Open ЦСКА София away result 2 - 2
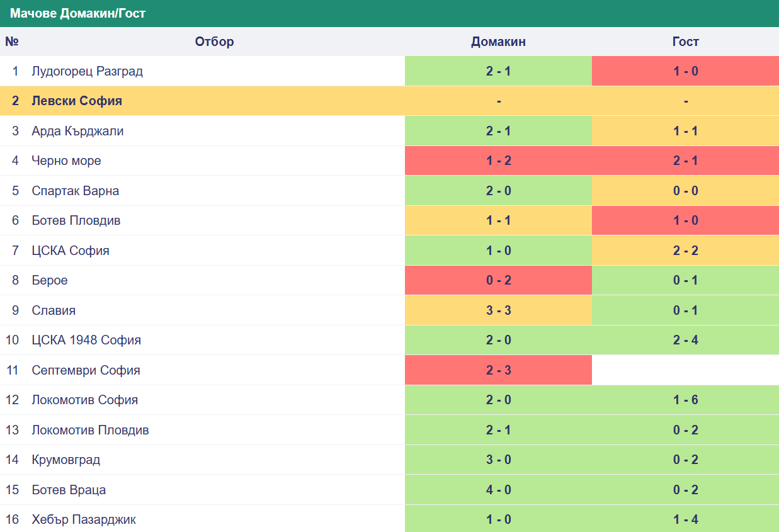The height and width of the screenshot is (532, 779). pos(685,251)
